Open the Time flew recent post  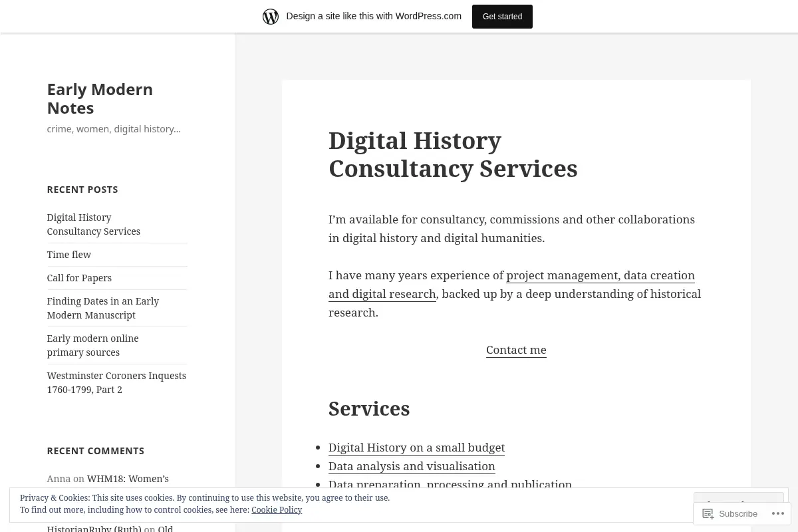click(68, 255)
